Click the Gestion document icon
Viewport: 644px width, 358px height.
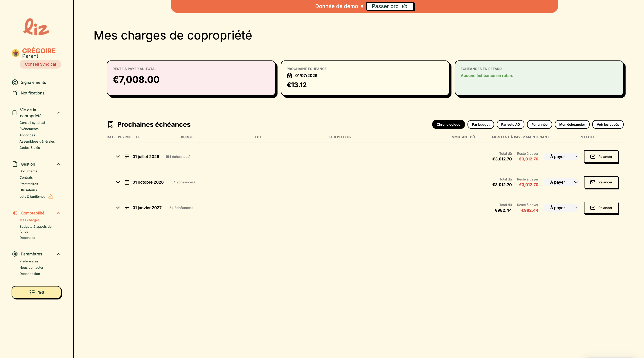click(15, 164)
